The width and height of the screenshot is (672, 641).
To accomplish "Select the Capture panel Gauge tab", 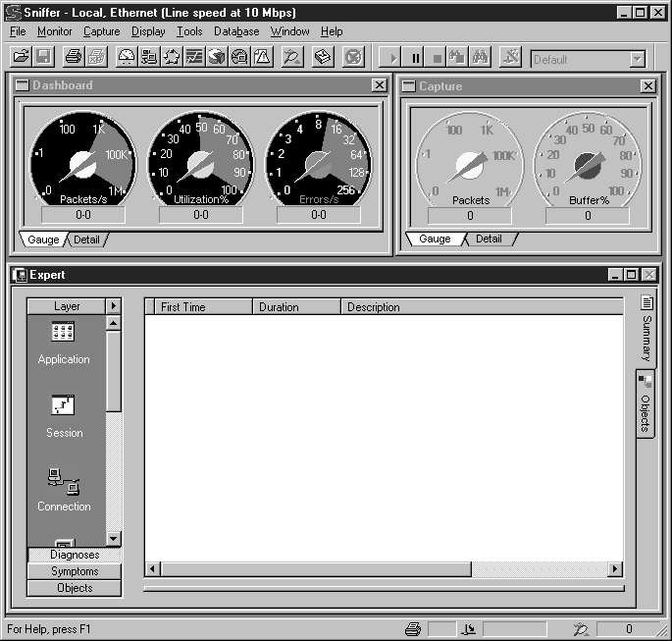I will 435,239.
